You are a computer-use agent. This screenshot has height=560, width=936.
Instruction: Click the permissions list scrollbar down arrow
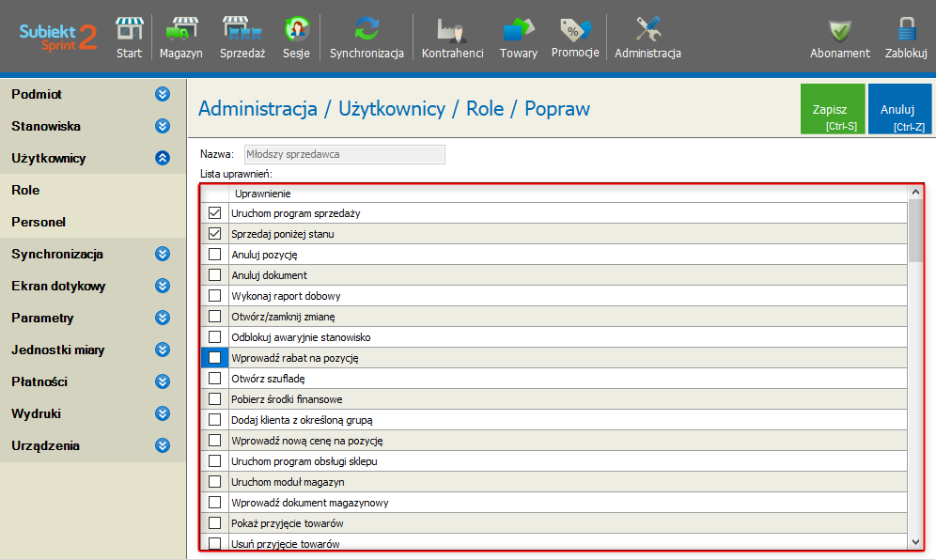click(x=915, y=542)
